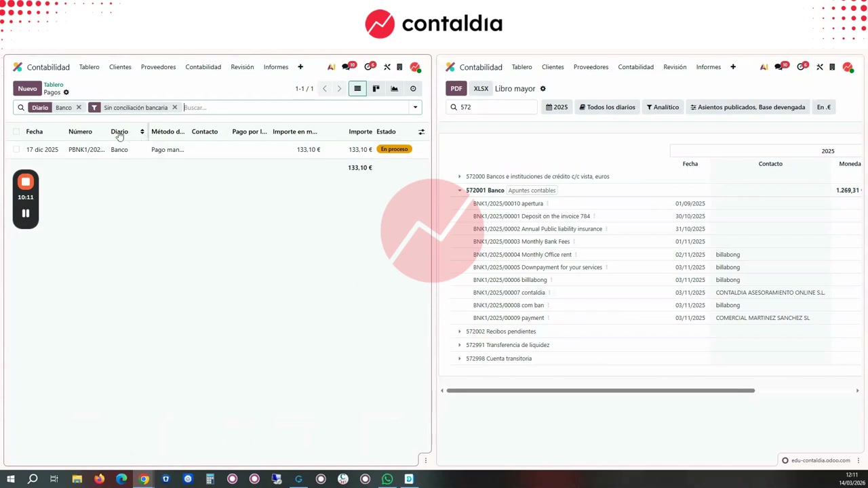Click plus icon in right window menu

click(x=733, y=67)
